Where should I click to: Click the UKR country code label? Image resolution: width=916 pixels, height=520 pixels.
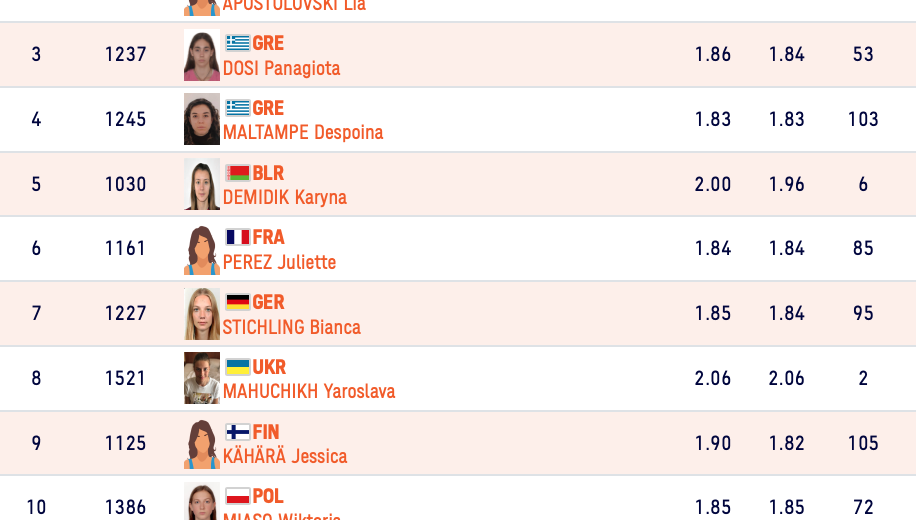(x=269, y=367)
